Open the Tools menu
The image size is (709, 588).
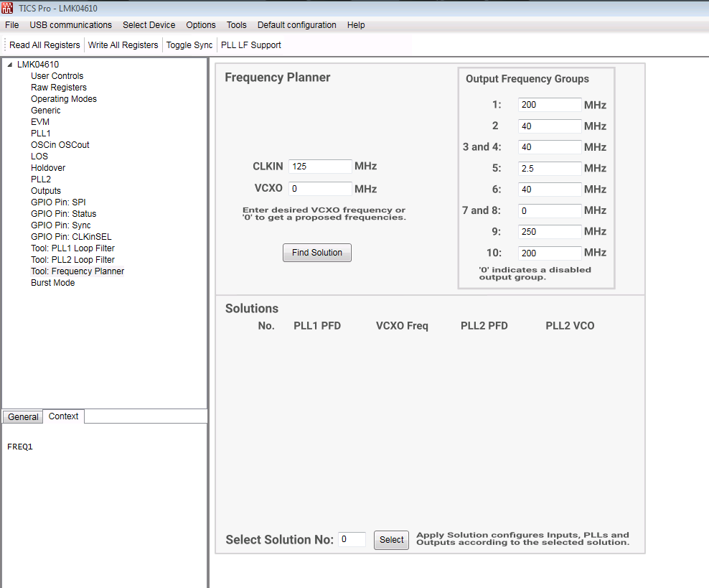(237, 25)
